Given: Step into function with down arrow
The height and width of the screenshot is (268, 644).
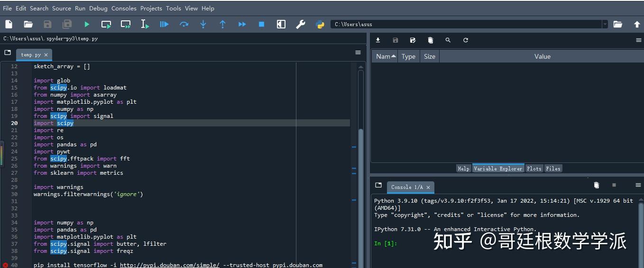Looking at the screenshot, I should tap(203, 24).
